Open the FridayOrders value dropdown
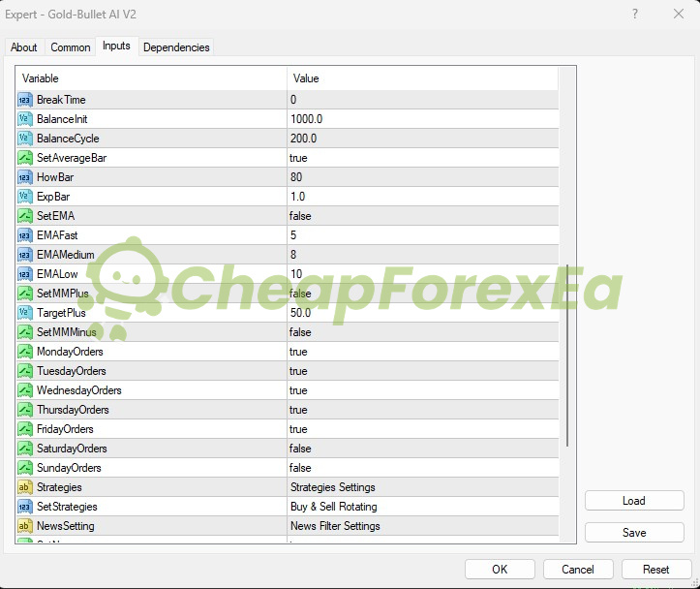Screen dimensions: 700x589 (x=423, y=429)
